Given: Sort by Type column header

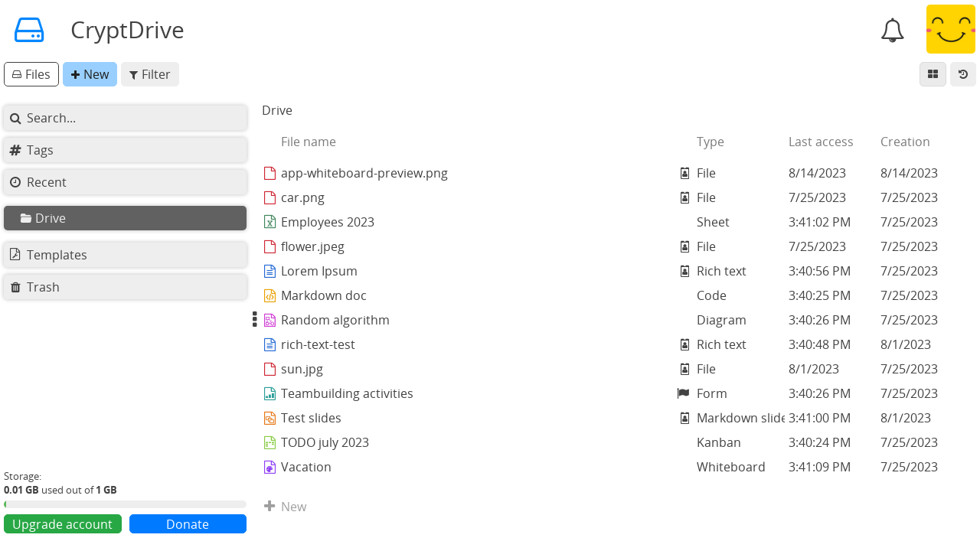Looking at the screenshot, I should pos(710,142).
